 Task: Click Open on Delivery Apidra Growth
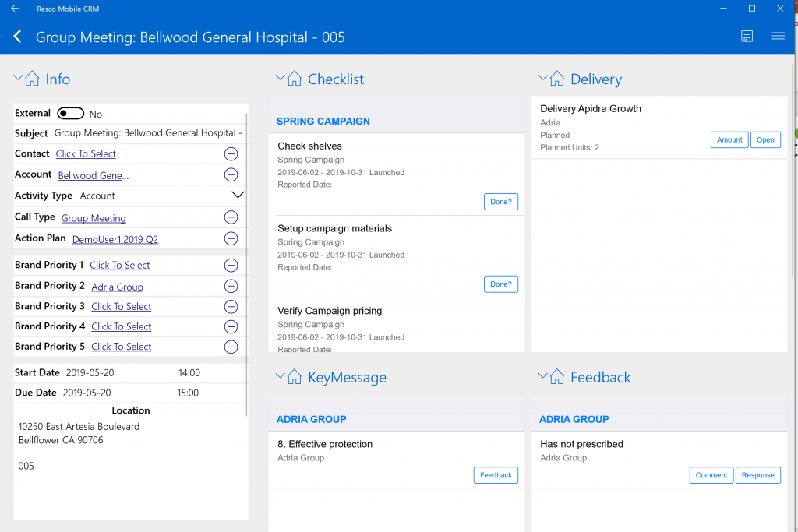[765, 140]
